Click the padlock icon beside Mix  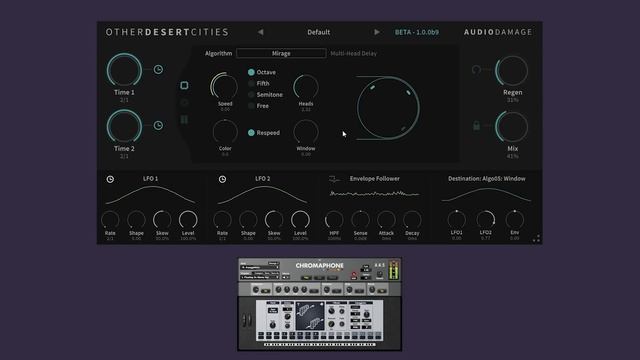[x=476, y=126]
